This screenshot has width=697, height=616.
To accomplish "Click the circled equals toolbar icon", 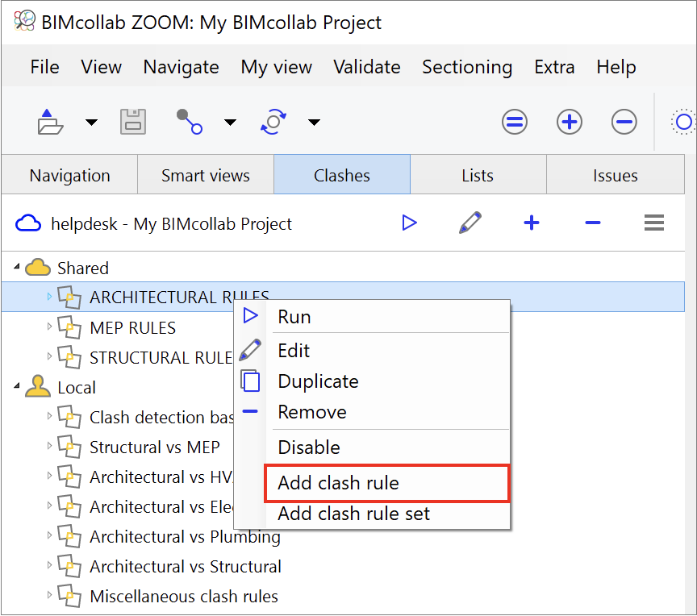I will click(x=515, y=122).
